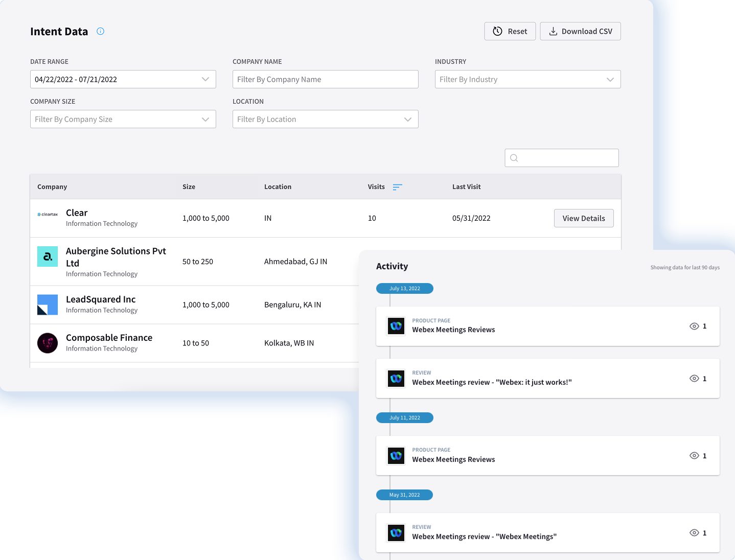Screen dimensions: 735x560
Task: Click eye views icon on July 13 product page card
Action: [694, 326]
